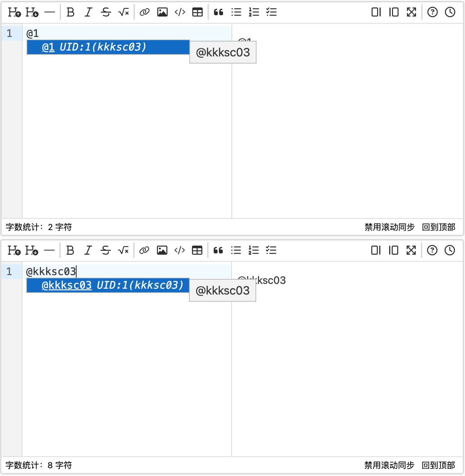The width and height of the screenshot is (465, 476).
Task: Switch bottom editor to preview-only layout
Action: pos(393,250)
